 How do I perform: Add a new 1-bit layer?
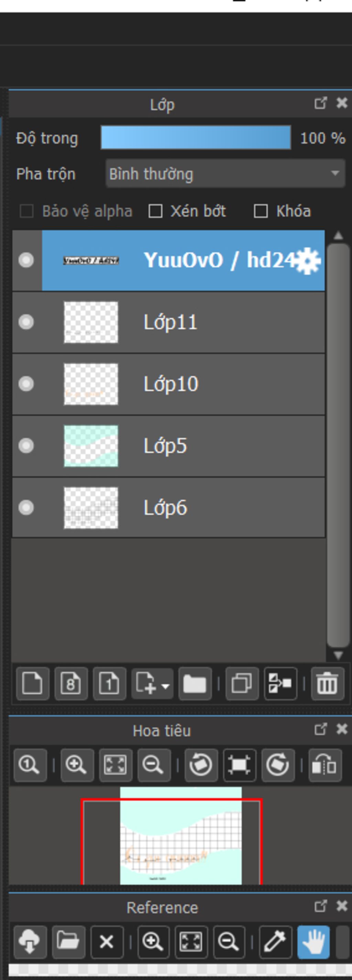coord(109,683)
